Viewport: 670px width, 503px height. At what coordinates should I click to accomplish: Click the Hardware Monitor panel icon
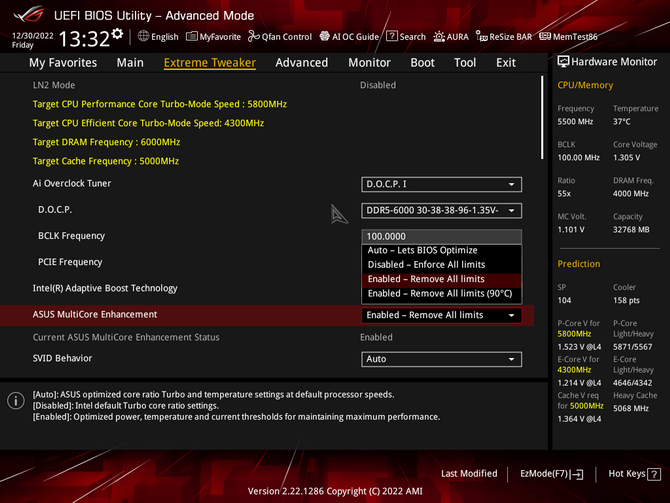(563, 62)
